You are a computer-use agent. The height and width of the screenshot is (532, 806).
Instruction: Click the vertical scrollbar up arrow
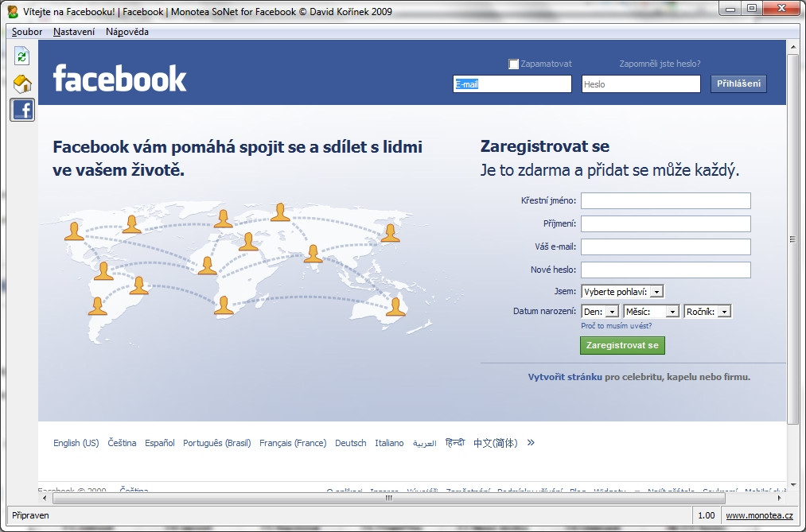(x=792, y=45)
